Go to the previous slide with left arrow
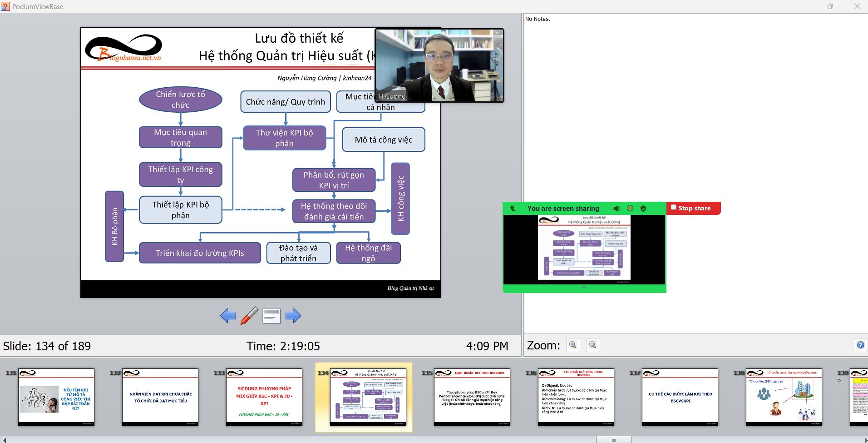Viewport: 868px width, 443px height. 228,315
